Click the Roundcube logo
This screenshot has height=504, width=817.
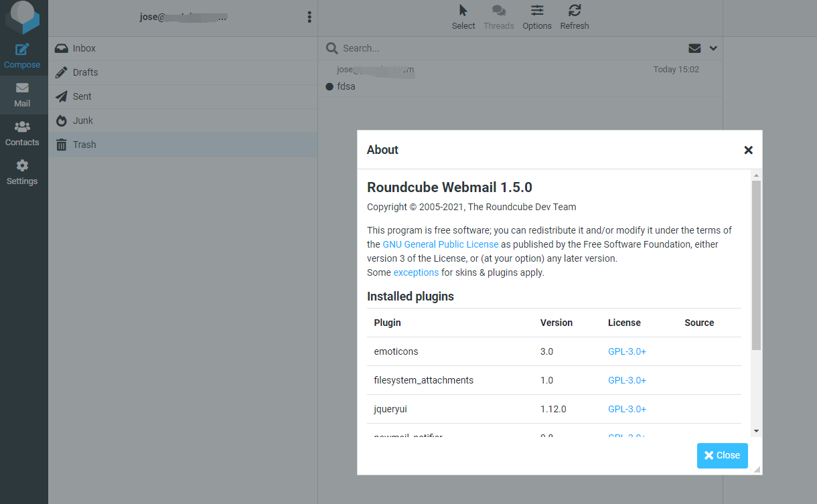coord(23,17)
